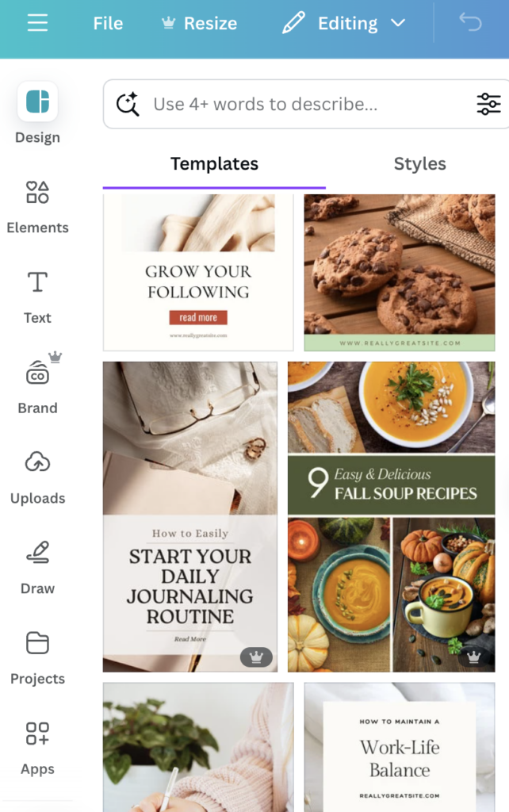Click the Resize button

[199, 23]
